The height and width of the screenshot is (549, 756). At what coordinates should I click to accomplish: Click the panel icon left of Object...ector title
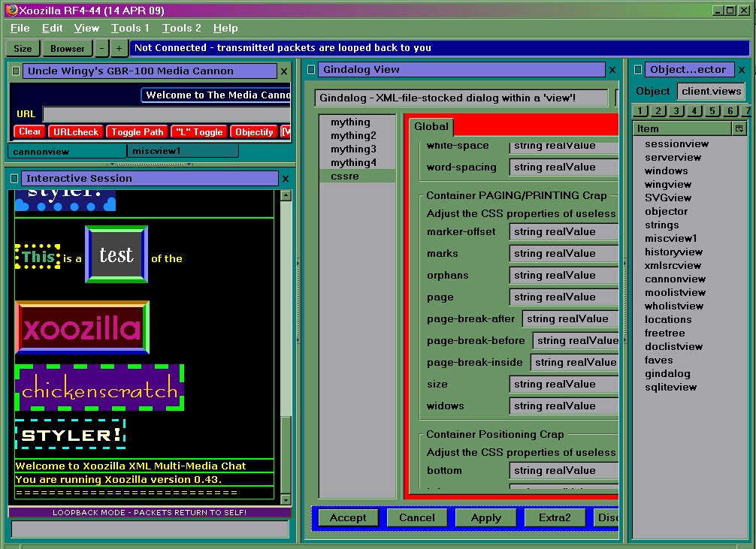(x=638, y=69)
